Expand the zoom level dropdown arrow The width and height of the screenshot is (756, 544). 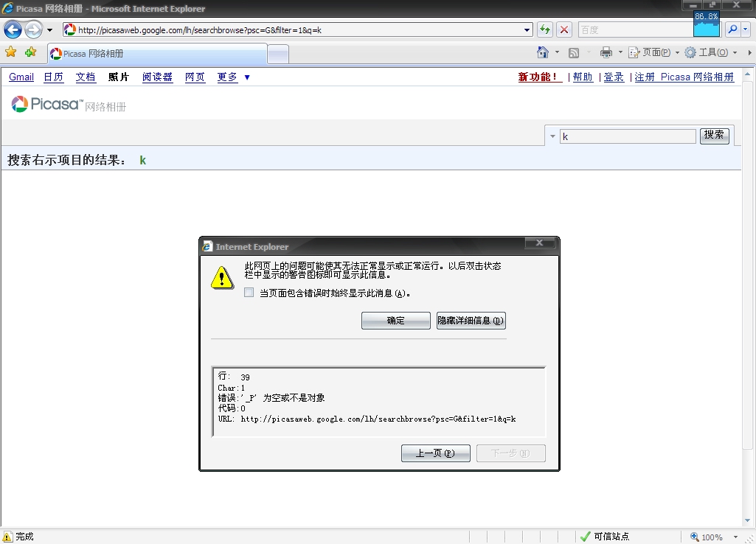point(736,537)
